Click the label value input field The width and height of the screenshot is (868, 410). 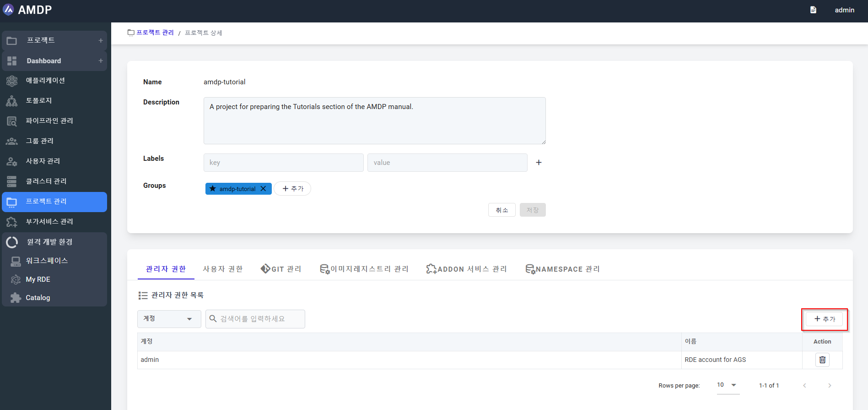[x=447, y=163]
